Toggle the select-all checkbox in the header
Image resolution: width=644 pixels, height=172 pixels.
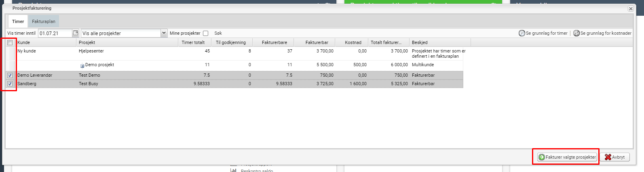(10, 42)
